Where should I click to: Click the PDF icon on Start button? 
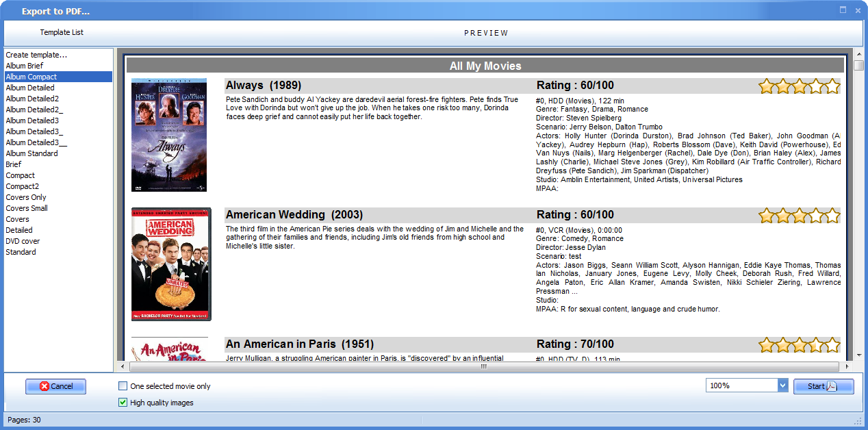832,386
